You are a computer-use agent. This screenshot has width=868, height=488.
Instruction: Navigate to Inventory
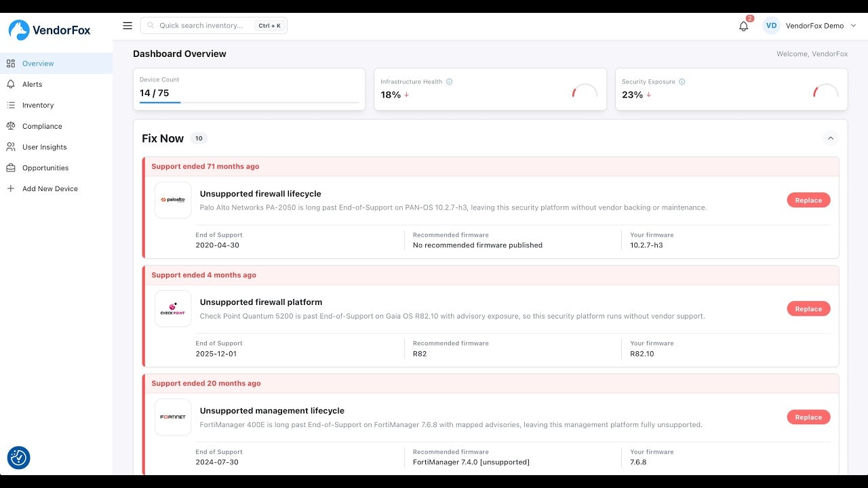tap(56, 105)
